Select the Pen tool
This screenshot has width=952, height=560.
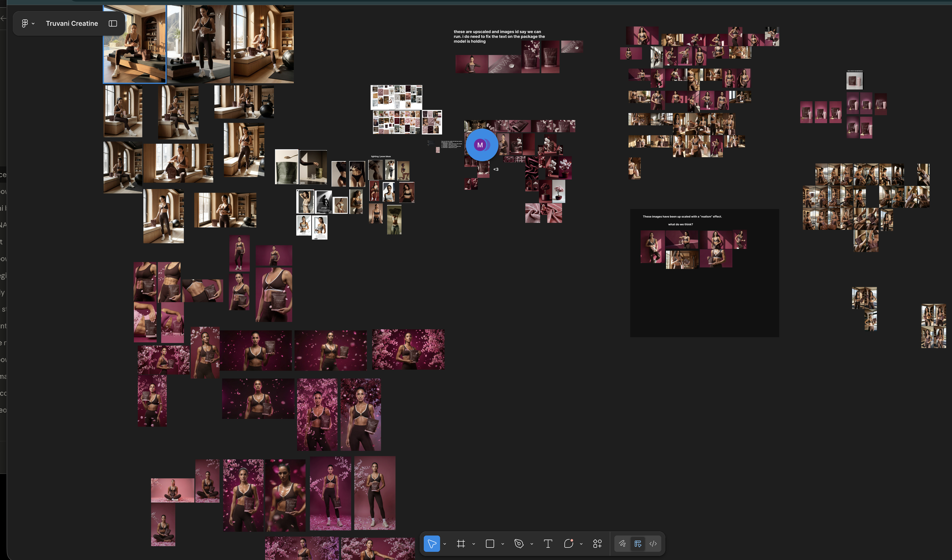click(519, 544)
